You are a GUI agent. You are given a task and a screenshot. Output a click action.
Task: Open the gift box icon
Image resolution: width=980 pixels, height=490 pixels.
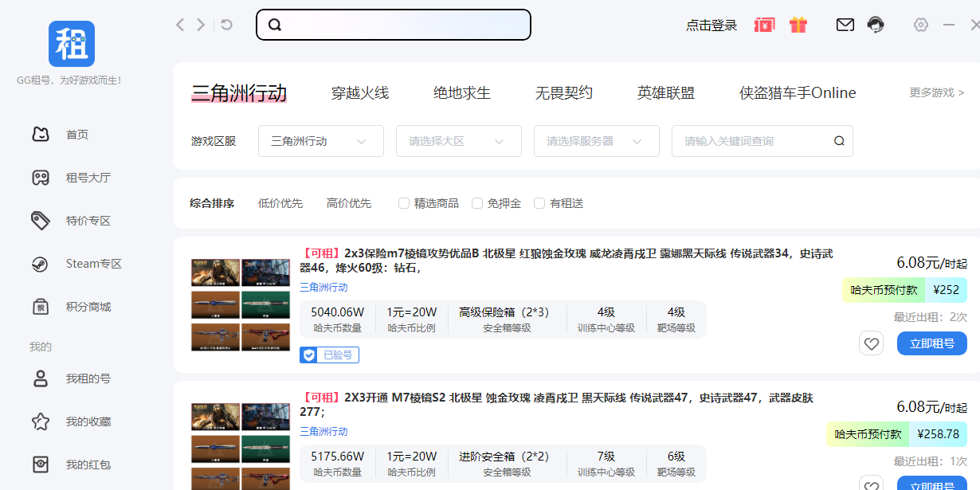point(798,25)
